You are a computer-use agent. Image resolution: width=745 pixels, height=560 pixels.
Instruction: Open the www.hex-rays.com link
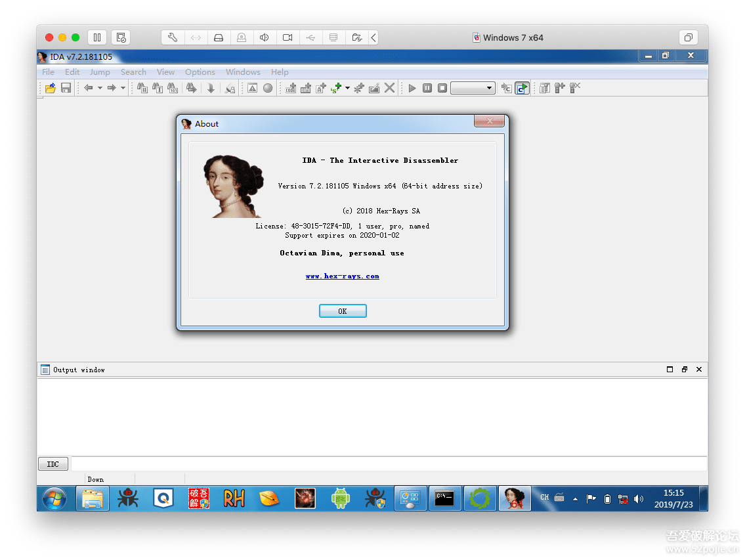click(343, 276)
